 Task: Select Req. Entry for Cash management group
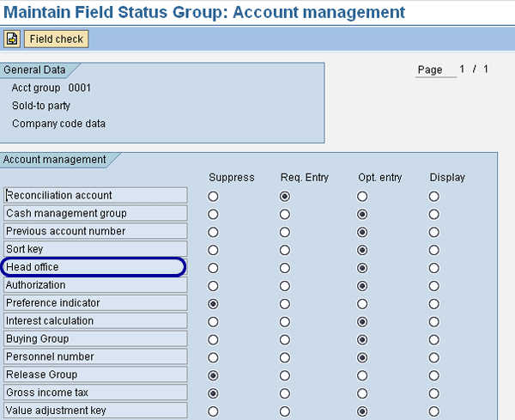(x=287, y=214)
